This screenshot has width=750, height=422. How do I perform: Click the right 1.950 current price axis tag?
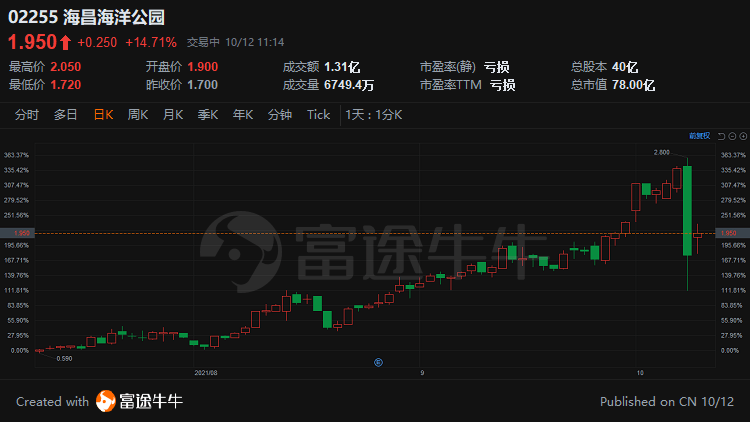(732, 233)
